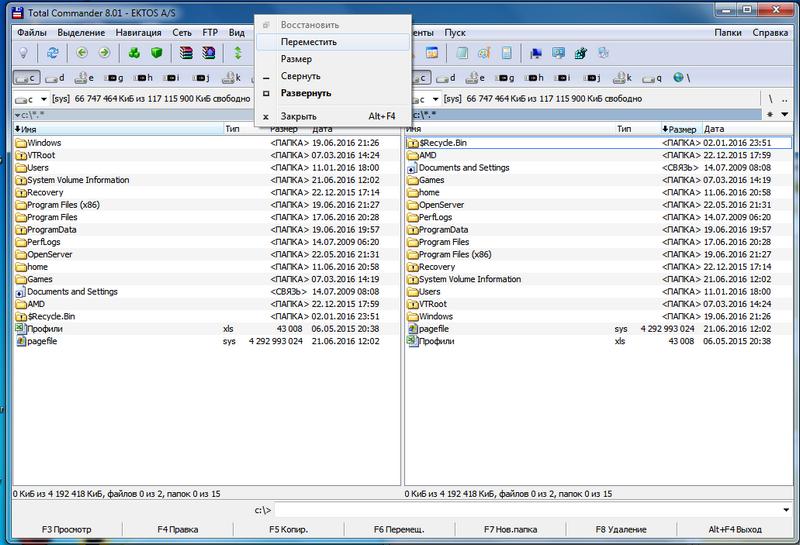Viewport: 800px width, 545px height.
Task: Click the green up-down arrows toolbar icon
Action: [x=238, y=53]
